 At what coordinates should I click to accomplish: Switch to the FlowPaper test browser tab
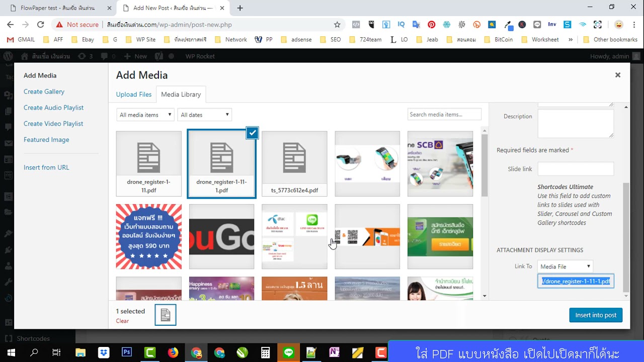58,8
